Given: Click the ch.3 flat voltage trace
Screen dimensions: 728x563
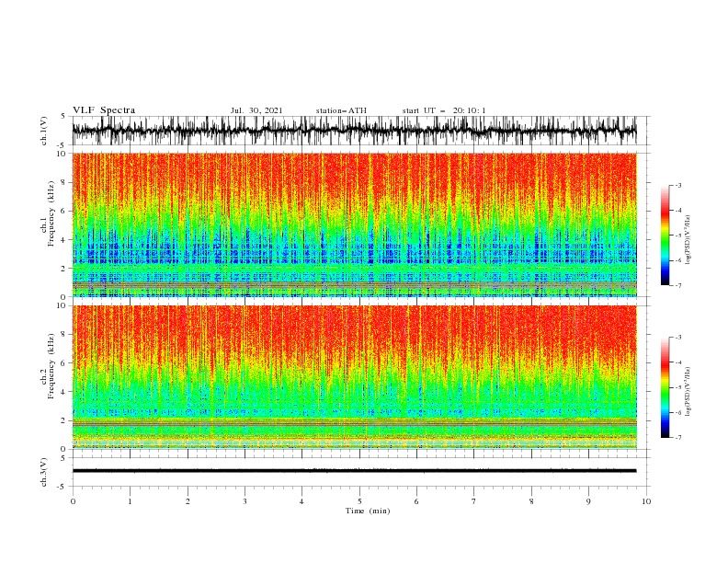Looking at the screenshot, I should [x=354, y=471].
